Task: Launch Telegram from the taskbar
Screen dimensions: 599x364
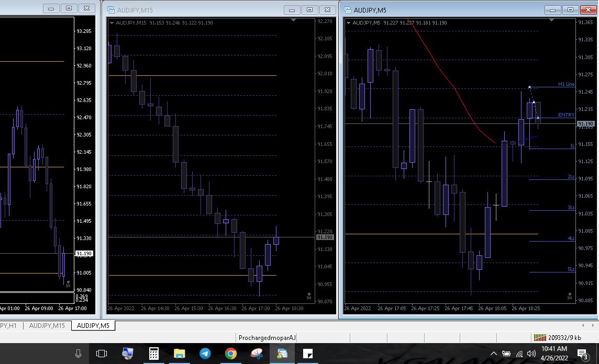Action: 205,354
